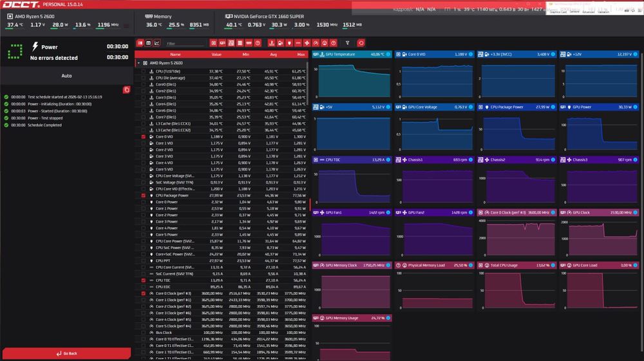
Task: Select the L3 Cache (Die1:CCX1) row
Action: (222, 124)
